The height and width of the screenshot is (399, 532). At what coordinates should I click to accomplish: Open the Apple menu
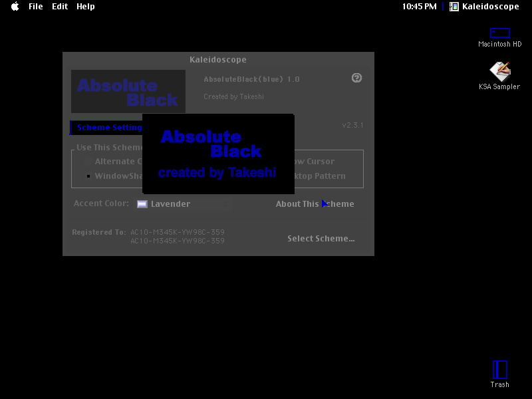[15, 7]
